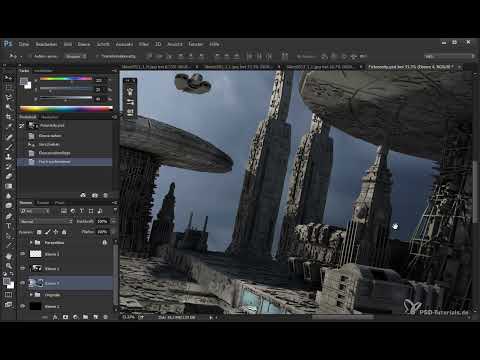Pick a color from spectrum ramp

coord(66,109)
